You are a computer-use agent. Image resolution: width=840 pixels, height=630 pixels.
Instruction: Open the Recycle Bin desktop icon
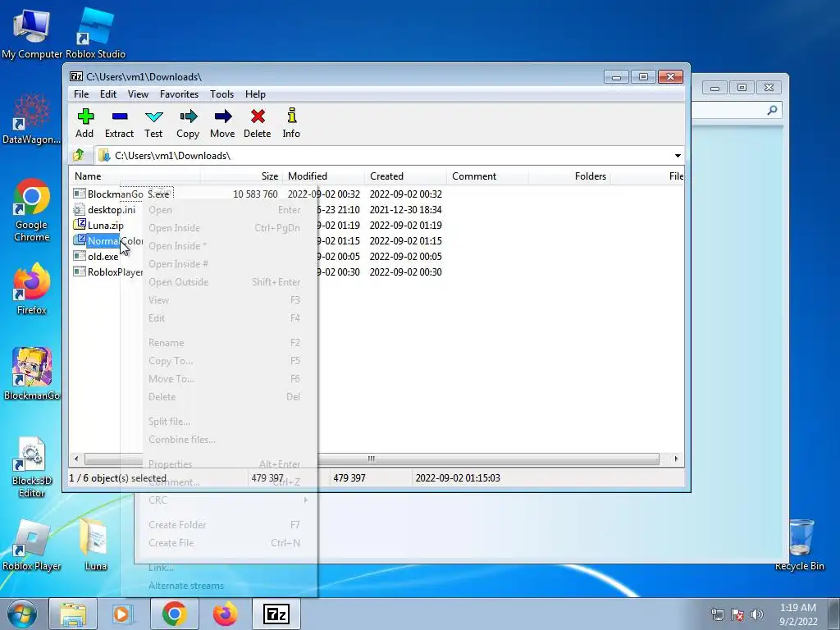pyautogui.click(x=800, y=544)
